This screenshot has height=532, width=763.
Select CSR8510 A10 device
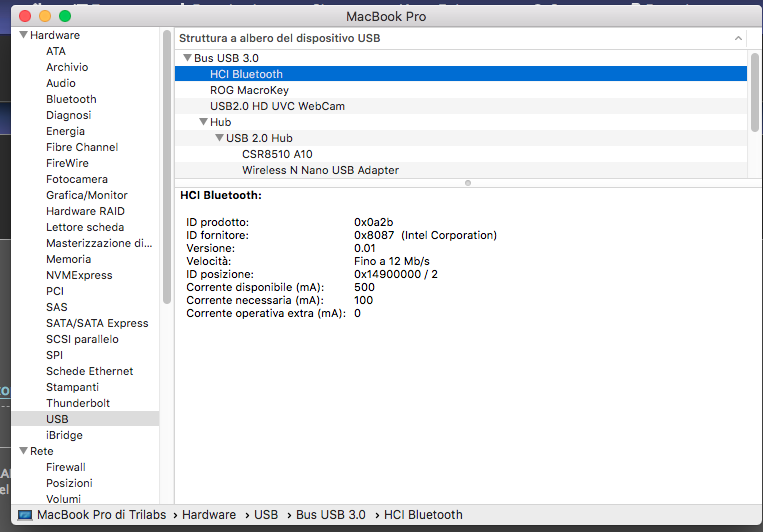461,154
